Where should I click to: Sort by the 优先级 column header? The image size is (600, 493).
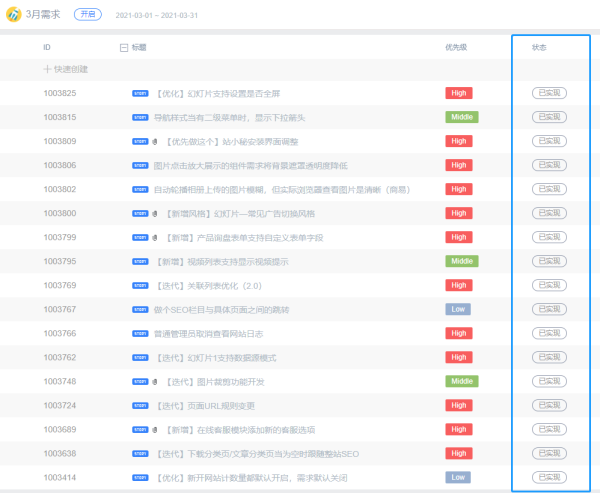[454, 47]
